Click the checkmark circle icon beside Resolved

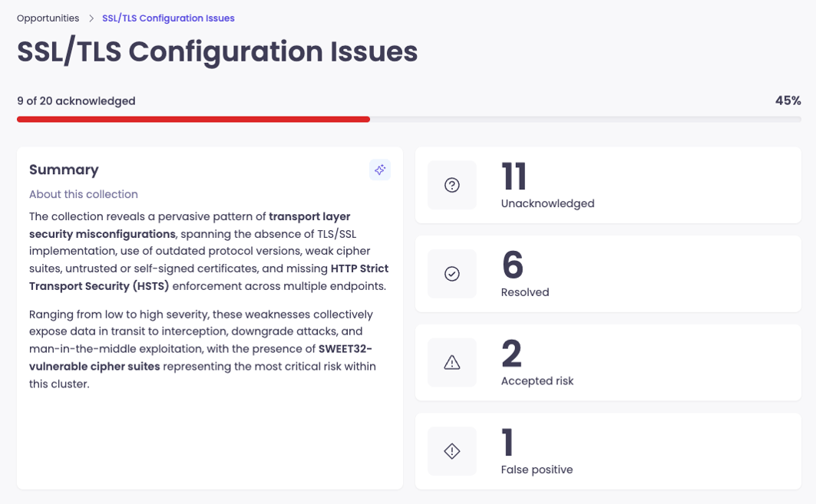(x=451, y=274)
